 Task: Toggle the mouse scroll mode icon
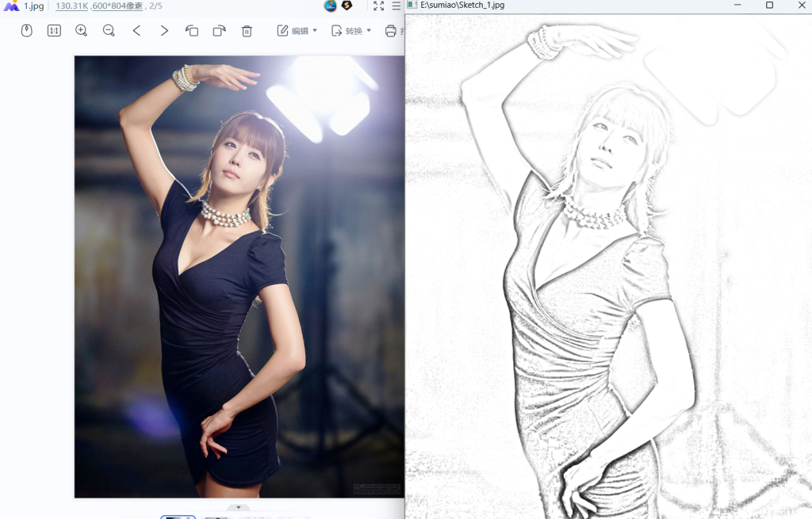pyautogui.click(x=26, y=31)
